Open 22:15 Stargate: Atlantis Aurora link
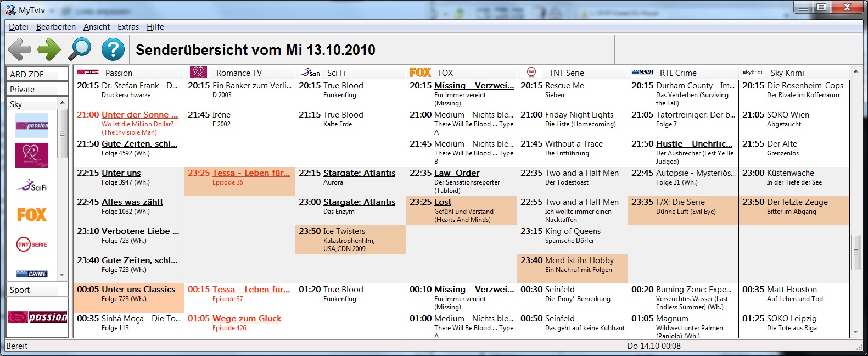This screenshot has height=356, width=868. 359,173
